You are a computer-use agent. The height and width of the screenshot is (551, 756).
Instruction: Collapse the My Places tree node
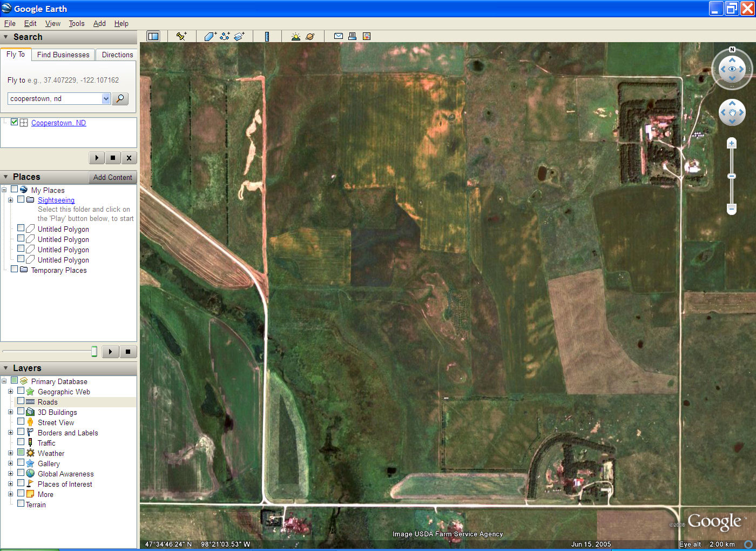coord(4,190)
